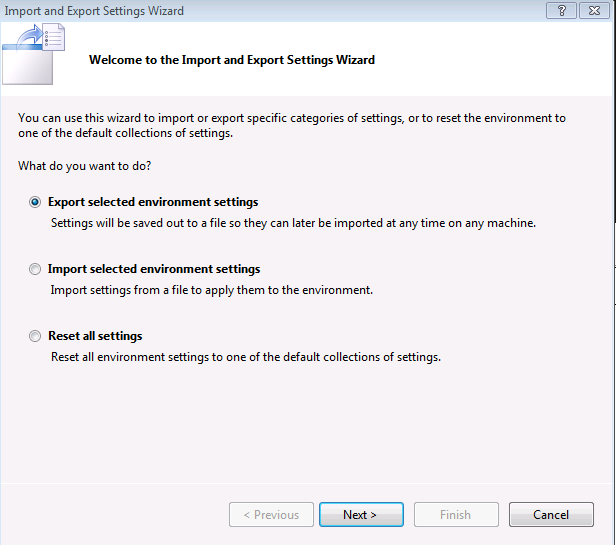Close the Import and Export Settings Wizard
The height and width of the screenshot is (545, 616).
[594, 11]
